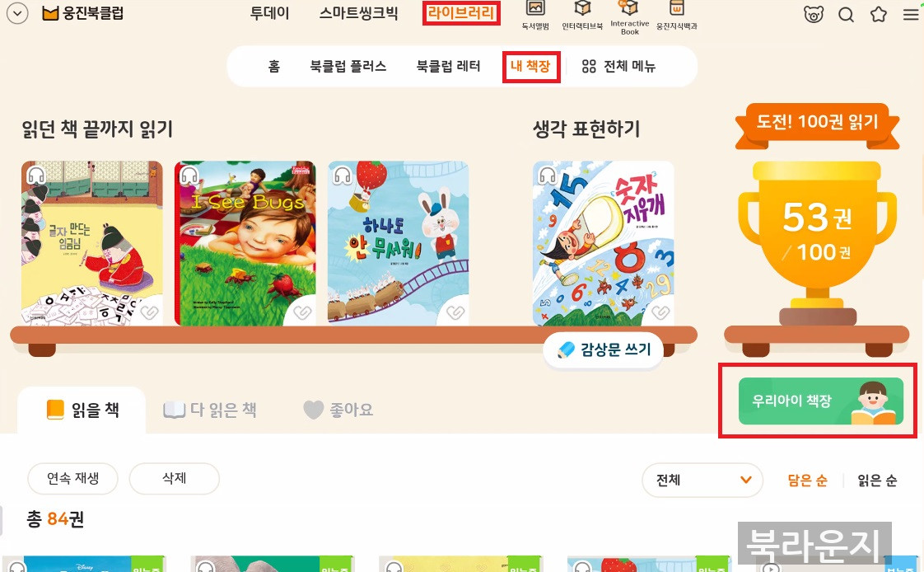Viewport: 924px width, 572px height.
Task: Open the 53권 of 100권 reading trophy
Action: pyautogui.click(x=817, y=243)
